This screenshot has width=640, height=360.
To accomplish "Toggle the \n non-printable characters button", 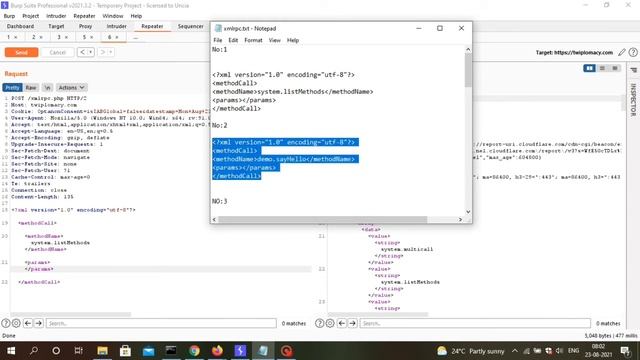I will click(x=47, y=88).
